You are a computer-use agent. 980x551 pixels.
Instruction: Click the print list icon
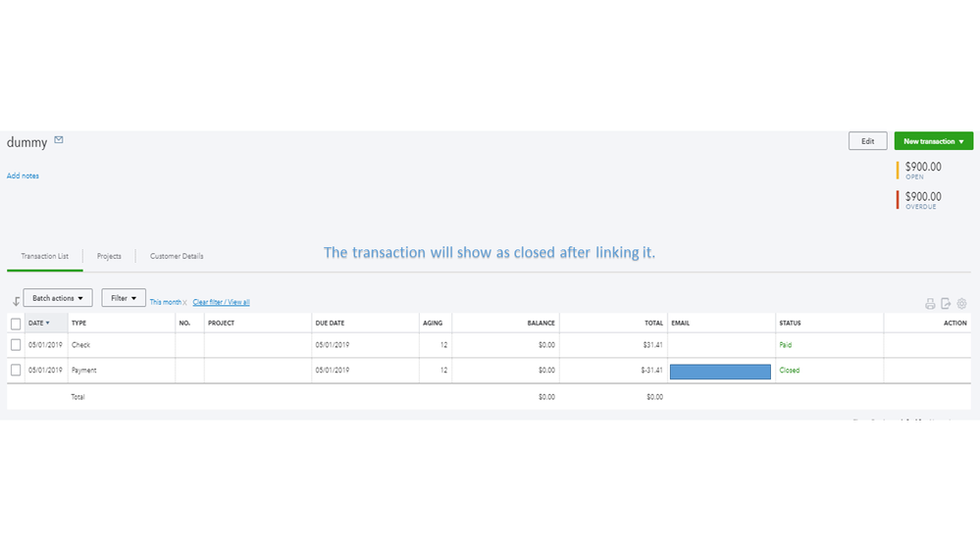[x=930, y=304]
